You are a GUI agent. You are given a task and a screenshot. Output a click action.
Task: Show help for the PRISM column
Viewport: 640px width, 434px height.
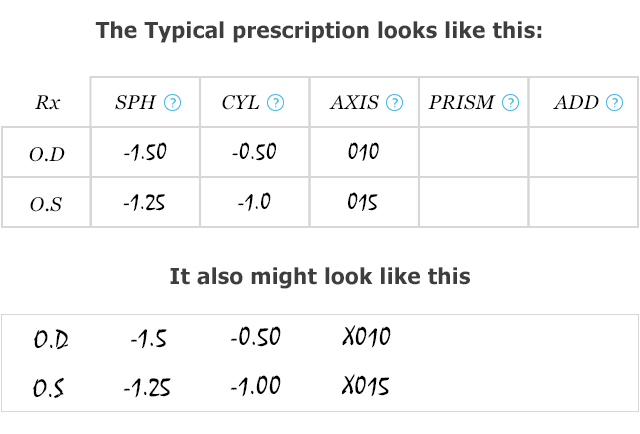click(x=511, y=102)
